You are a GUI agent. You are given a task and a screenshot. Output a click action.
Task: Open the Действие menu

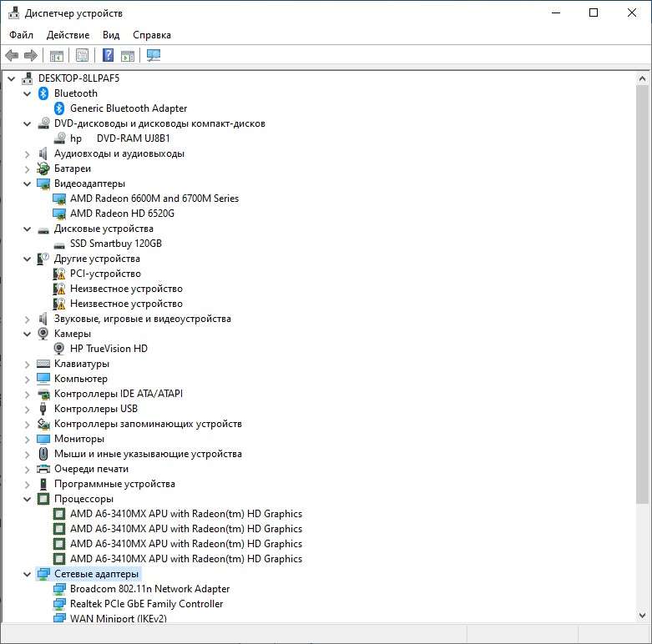click(68, 35)
